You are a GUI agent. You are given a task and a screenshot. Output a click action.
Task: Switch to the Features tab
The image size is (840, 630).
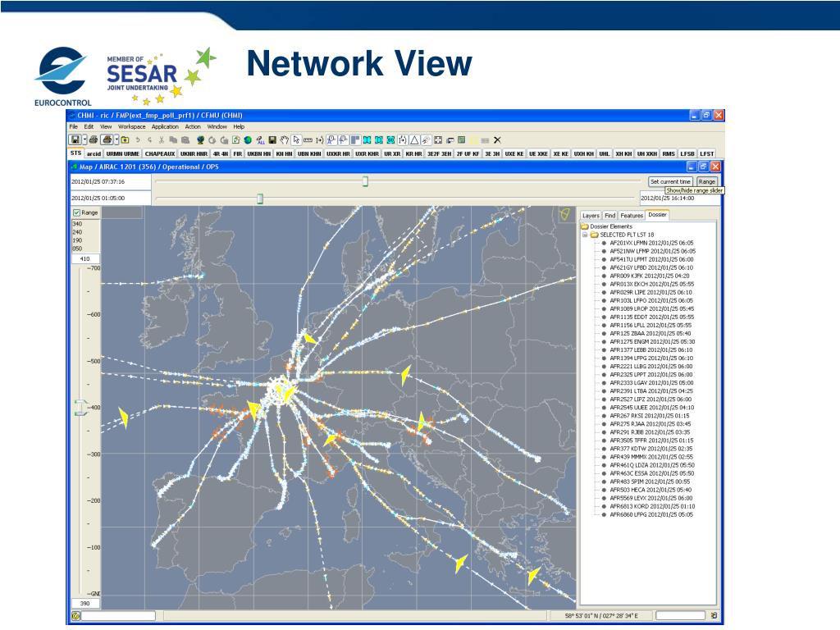(x=632, y=216)
